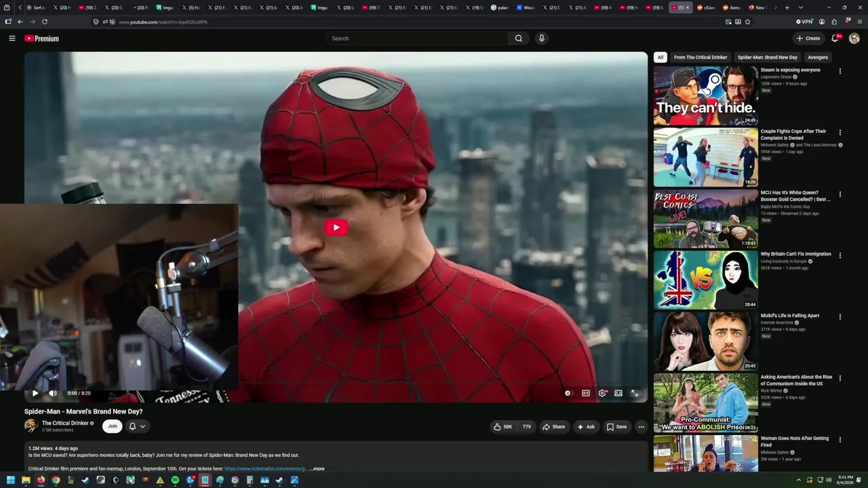The image size is (868, 488).
Task: Mute the video with speaker icon
Action: 53,393
